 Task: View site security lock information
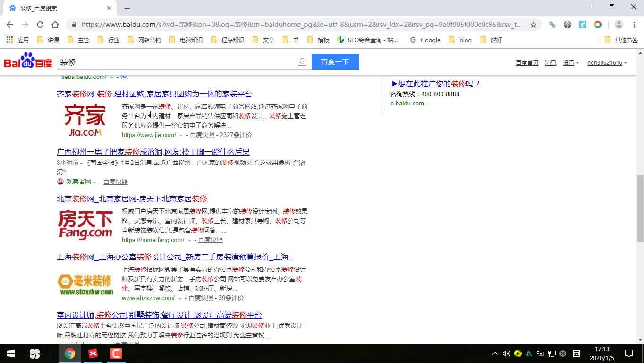click(74, 25)
